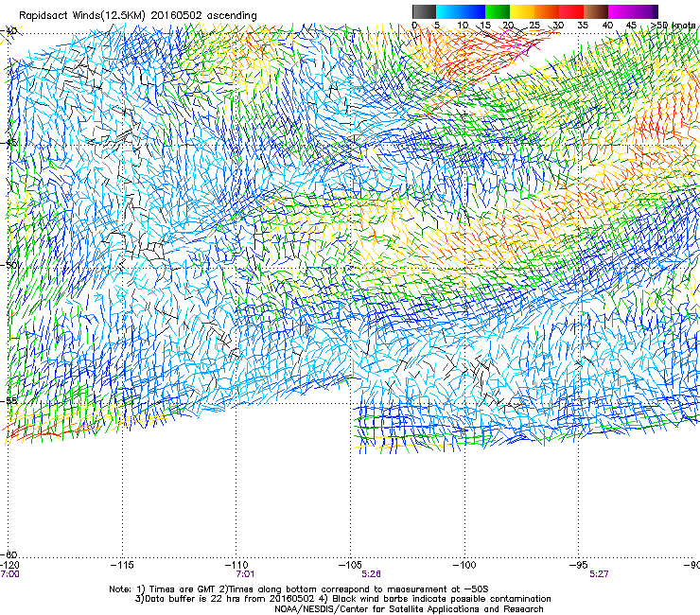Click the longitude label '-95'
This screenshot has height=615, width=700.
(x=578, y=565)
